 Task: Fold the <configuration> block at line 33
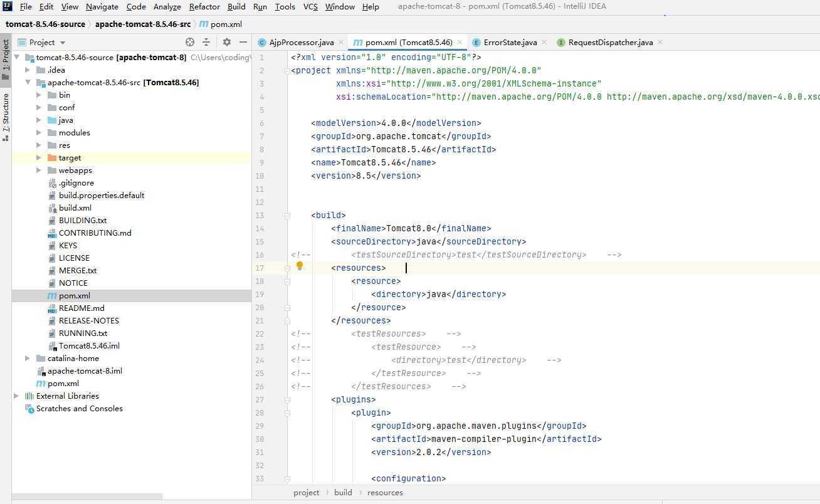[x=287, y=478]
